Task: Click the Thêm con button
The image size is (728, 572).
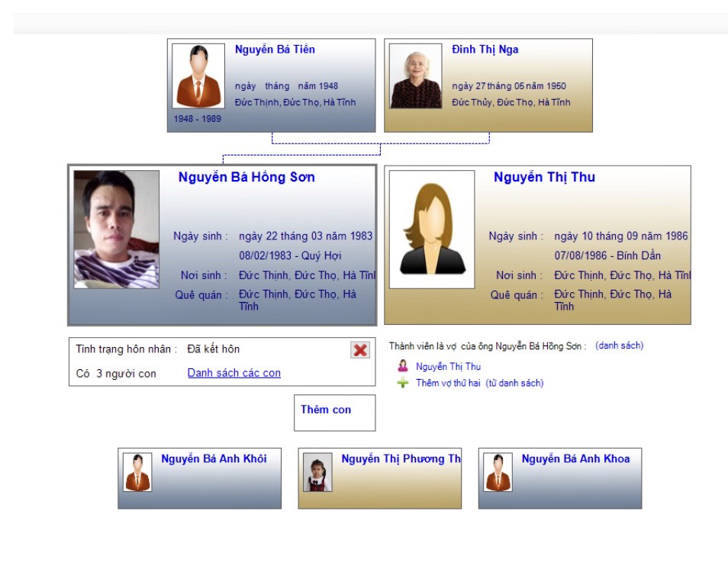Action: 335,413
